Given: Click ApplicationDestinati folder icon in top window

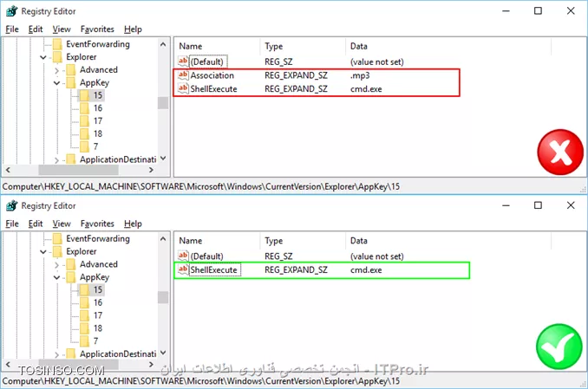Looking at the screenshot, I should point(71,159).
